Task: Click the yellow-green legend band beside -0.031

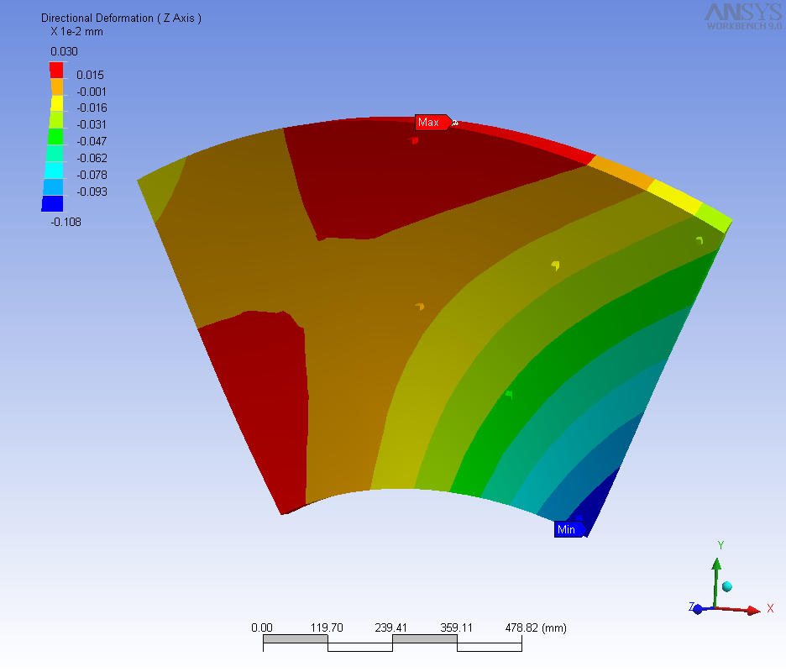Action: tap(55, 120)
